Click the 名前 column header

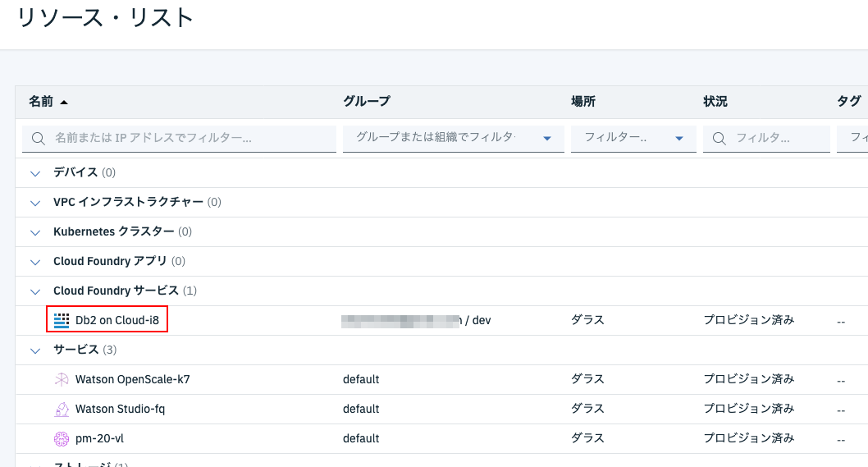(x=41, y=102)
